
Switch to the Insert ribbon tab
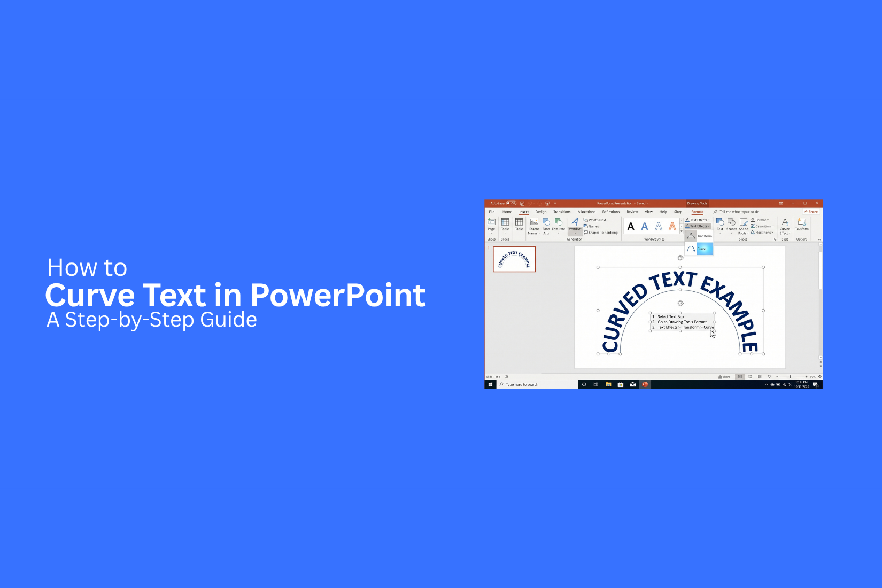tap(524, 212)
